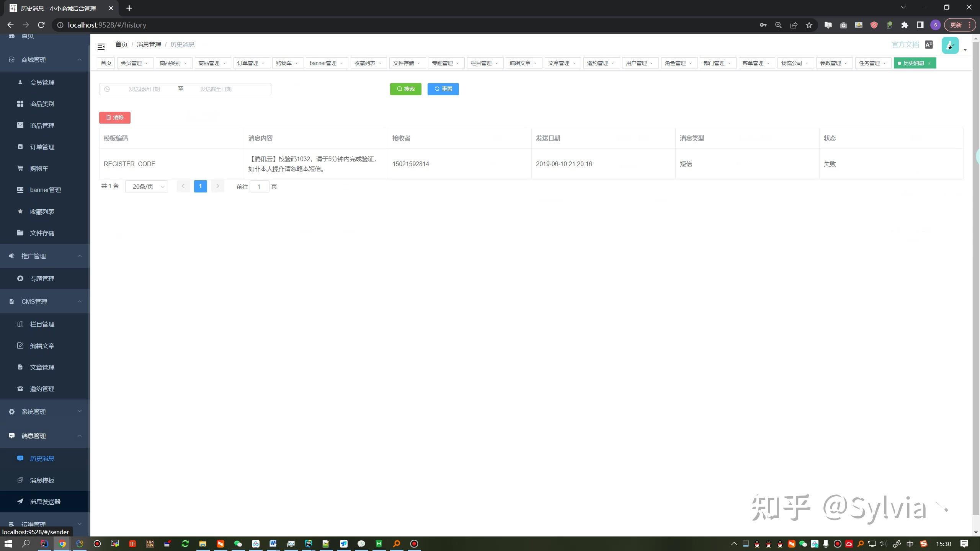Switch to the 首页 tab
This screenshot has height=551, width=980.
pos(106,63)
